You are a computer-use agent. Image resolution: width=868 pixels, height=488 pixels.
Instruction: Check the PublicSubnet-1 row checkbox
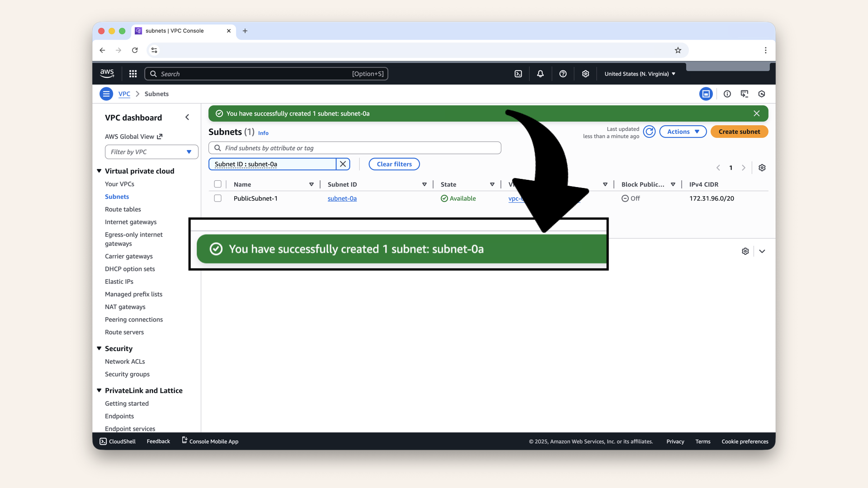click(218, 198)
